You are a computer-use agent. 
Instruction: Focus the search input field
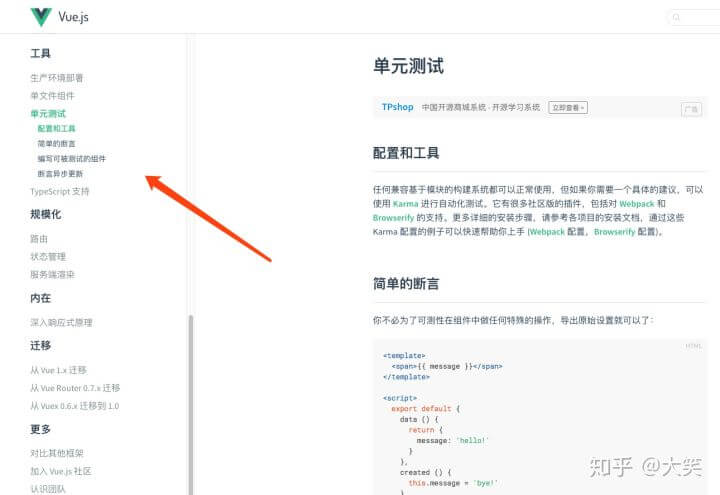[700, 17]
